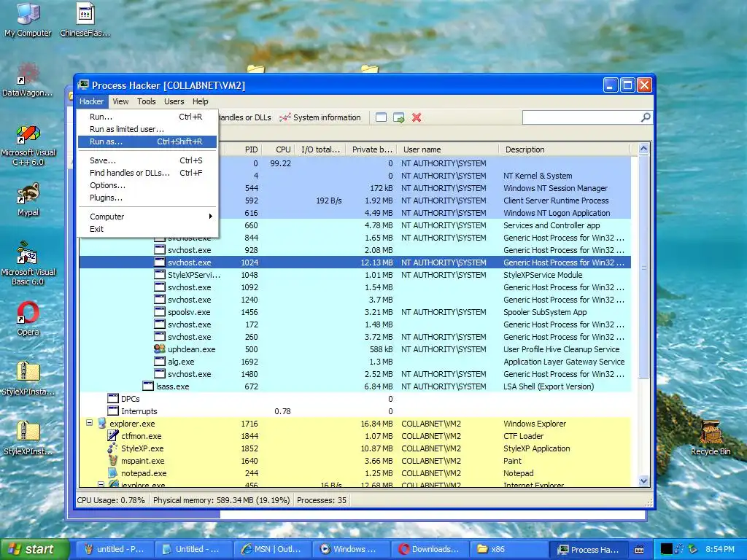Viewport: 747px width, 560px height.
Task: Open Plugins... from the menu
Action: click(147, 198)
